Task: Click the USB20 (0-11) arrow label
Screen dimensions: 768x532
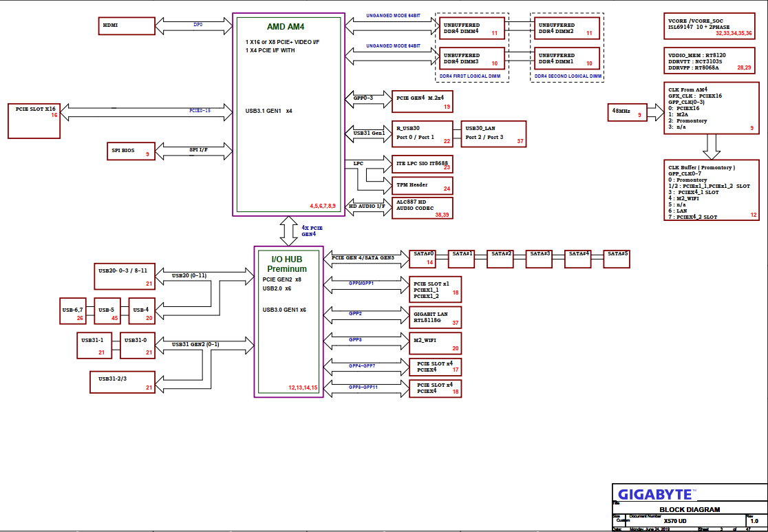Action: tap(189, 275)
